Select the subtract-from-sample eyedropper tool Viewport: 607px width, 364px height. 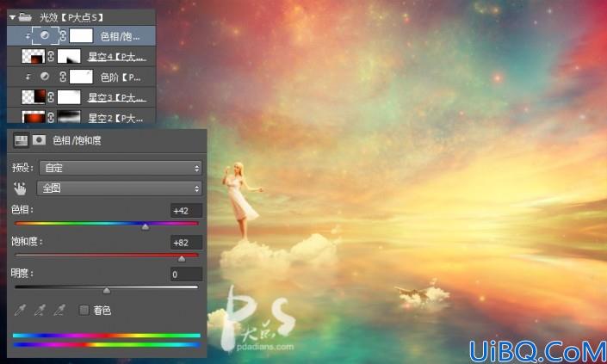[59, 310]
